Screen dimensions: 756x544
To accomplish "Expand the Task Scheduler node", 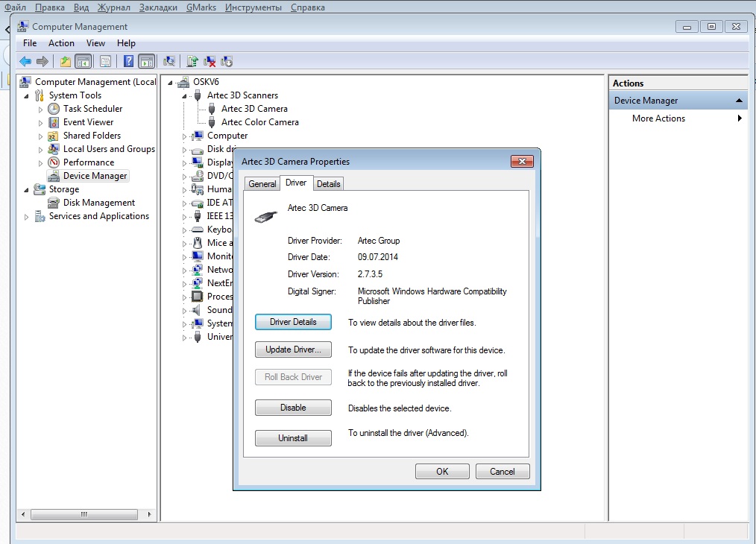I will point(40,110).
